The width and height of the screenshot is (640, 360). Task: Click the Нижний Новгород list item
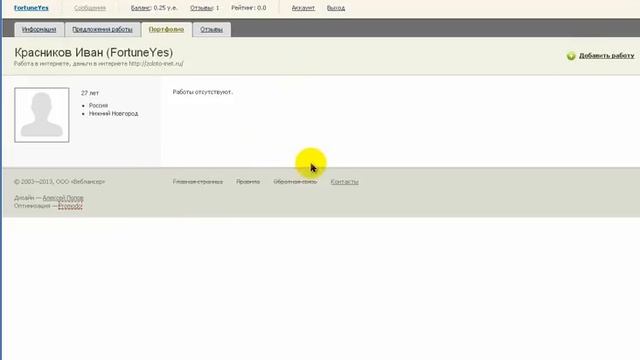[113, 113]
